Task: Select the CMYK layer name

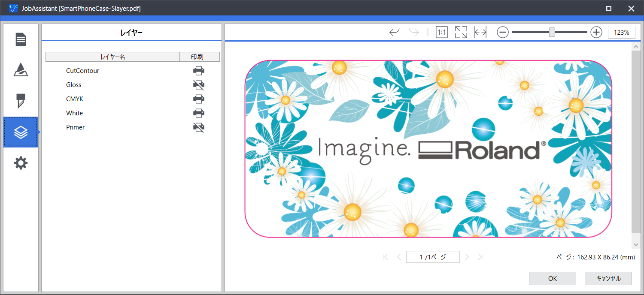Action: [x=75, y=99]
